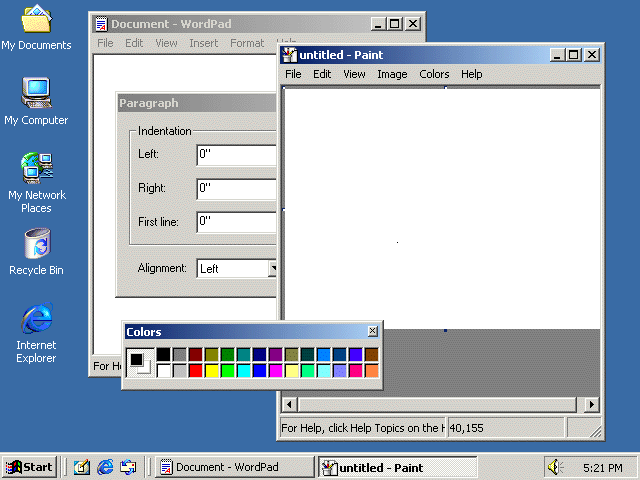Pick the maroon color swatch

point(196,354)
